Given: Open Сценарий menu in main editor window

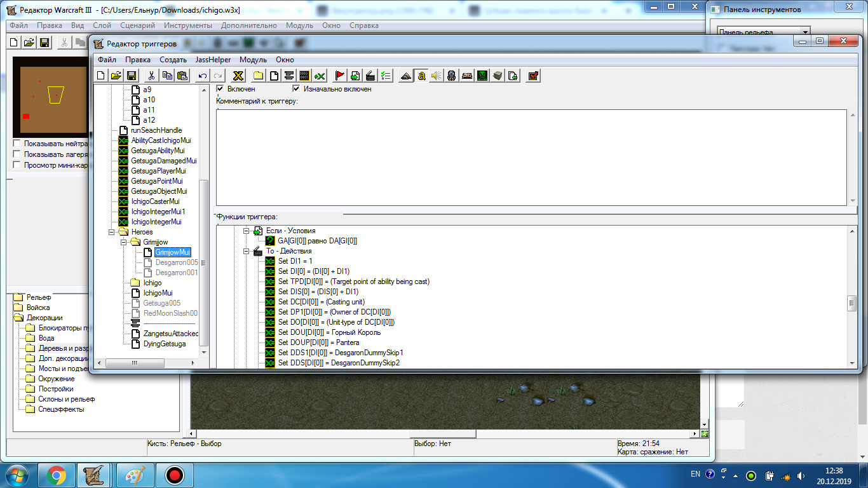Looking at the screenshot, I should 137,25.
